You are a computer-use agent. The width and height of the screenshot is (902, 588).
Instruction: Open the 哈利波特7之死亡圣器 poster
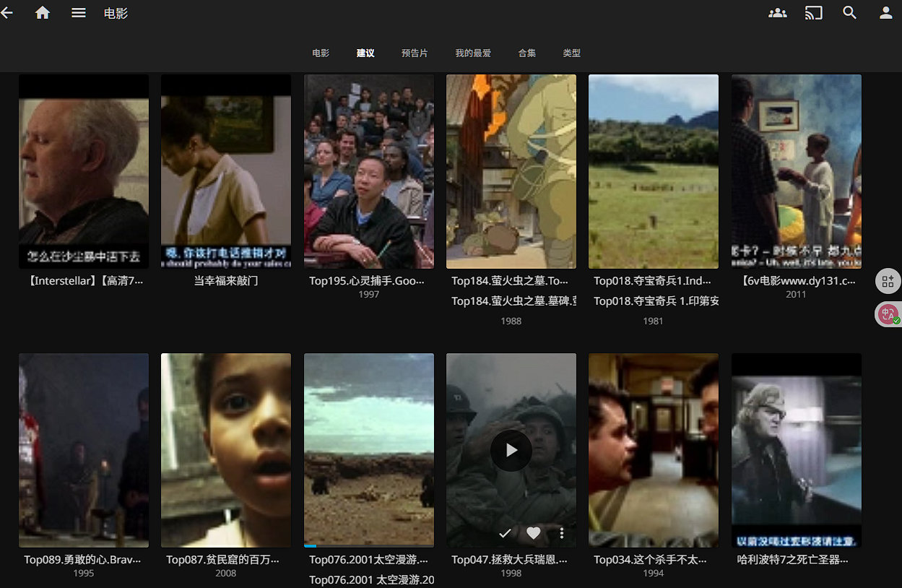click(797, 450)
